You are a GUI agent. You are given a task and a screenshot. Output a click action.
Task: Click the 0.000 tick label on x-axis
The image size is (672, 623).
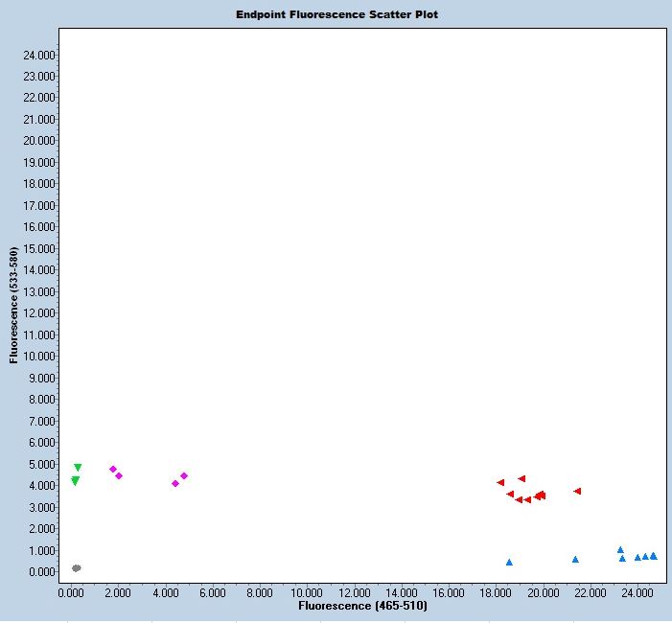click(71, 592)
